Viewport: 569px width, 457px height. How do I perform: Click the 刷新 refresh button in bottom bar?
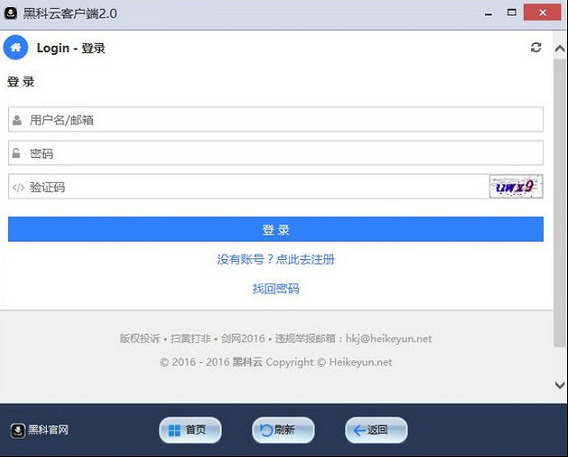283,430
